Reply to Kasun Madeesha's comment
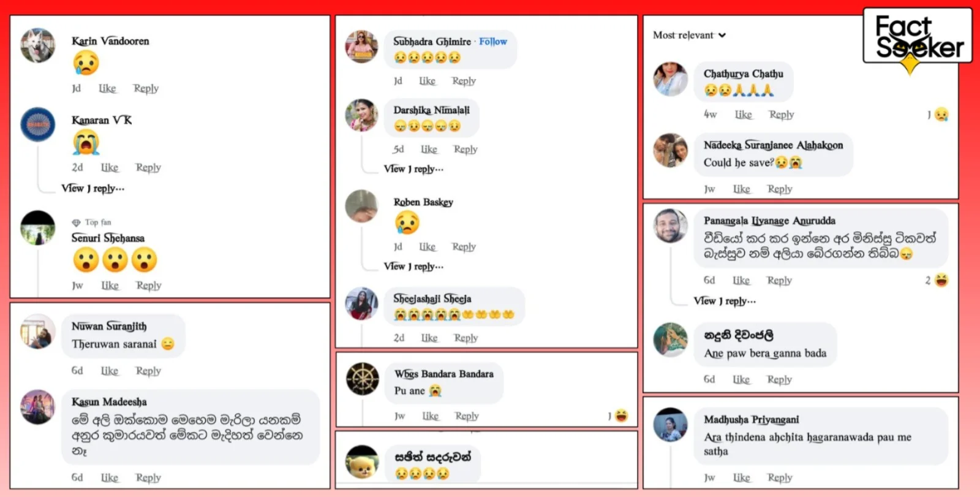This screenshot has height=497, width=980. click(x=148, y=477)
